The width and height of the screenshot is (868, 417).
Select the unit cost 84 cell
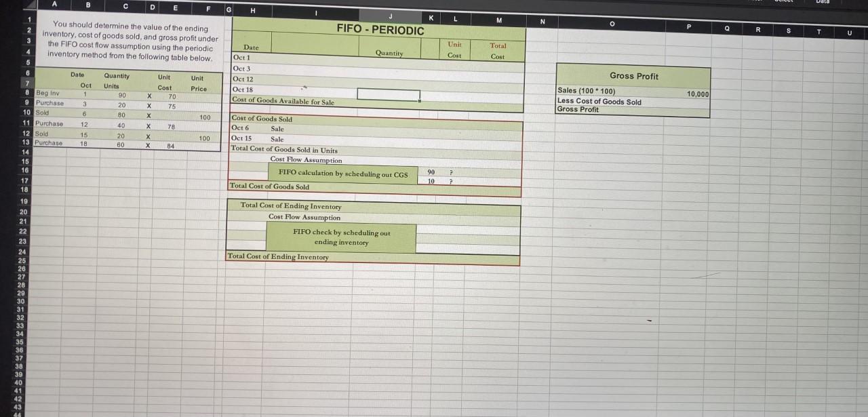click(x=172, y=146)
